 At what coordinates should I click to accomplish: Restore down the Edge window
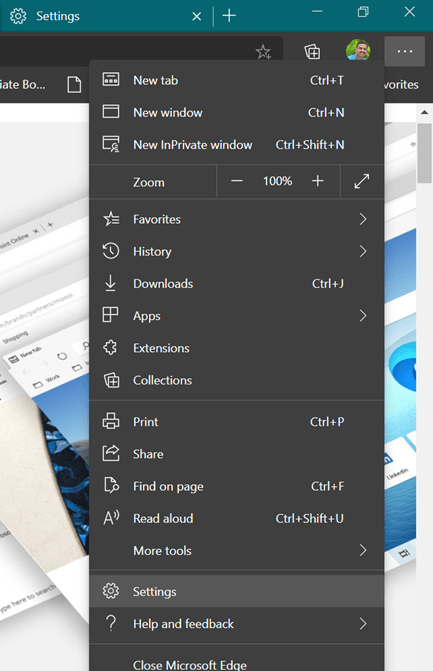click(363, 12)
